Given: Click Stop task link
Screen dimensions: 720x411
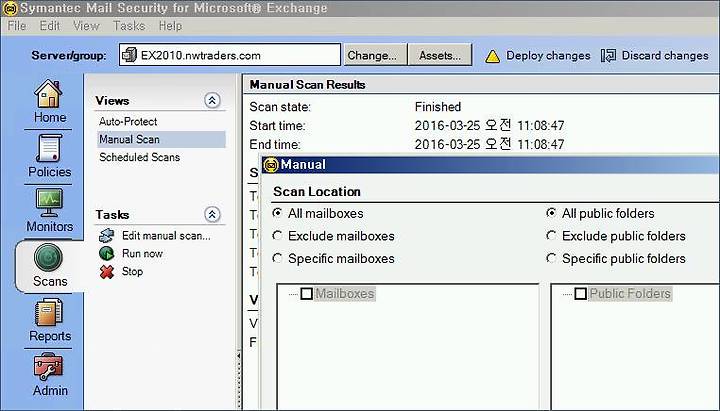Looking at the screenshot, I should coord(132,271).
